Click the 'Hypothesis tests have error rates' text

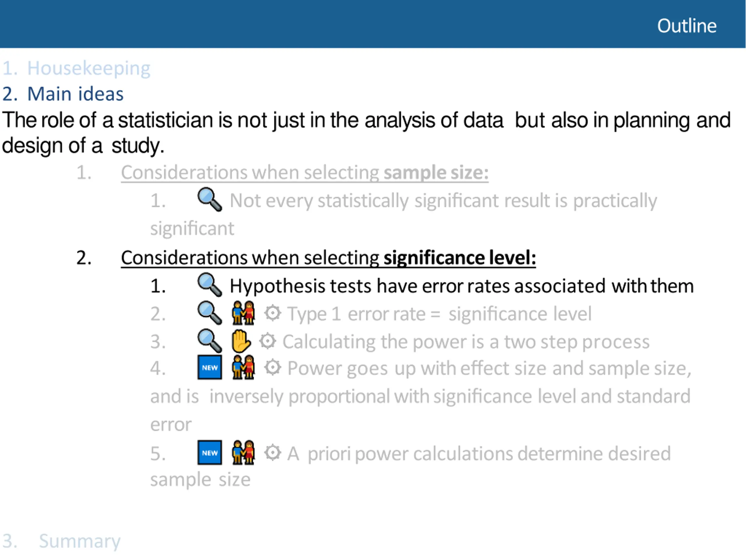click(462, 286)
